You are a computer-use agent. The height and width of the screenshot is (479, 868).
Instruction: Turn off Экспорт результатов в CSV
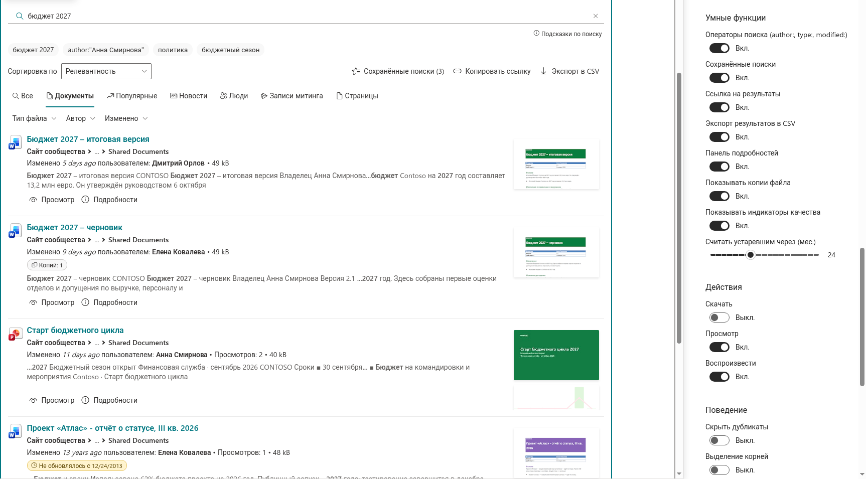point(719,137)
